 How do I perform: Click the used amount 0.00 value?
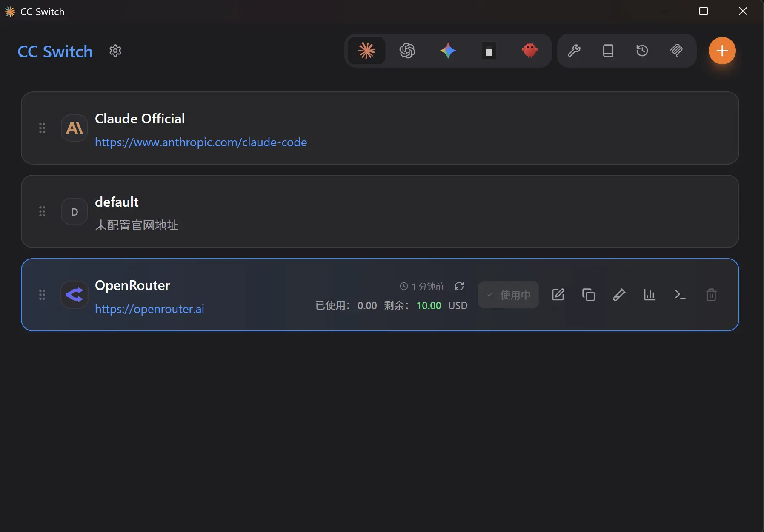[x=367, y=306]
